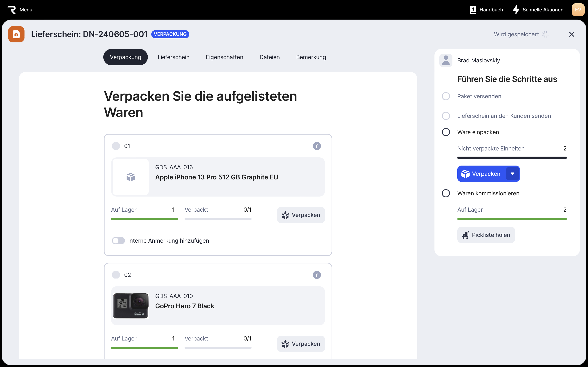
Task: Click the R logo menu icon
Action: [12, 10]
